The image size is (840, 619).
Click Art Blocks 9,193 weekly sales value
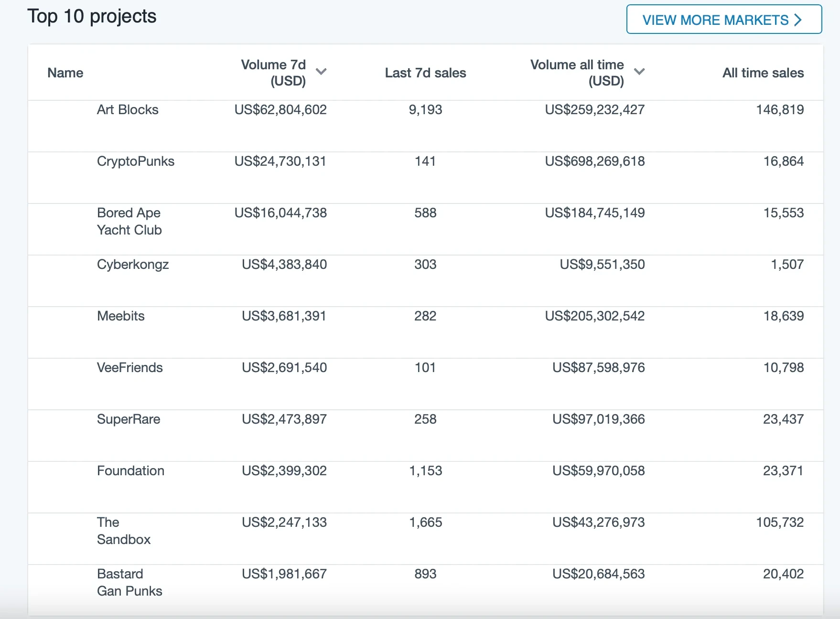[425, 110]
